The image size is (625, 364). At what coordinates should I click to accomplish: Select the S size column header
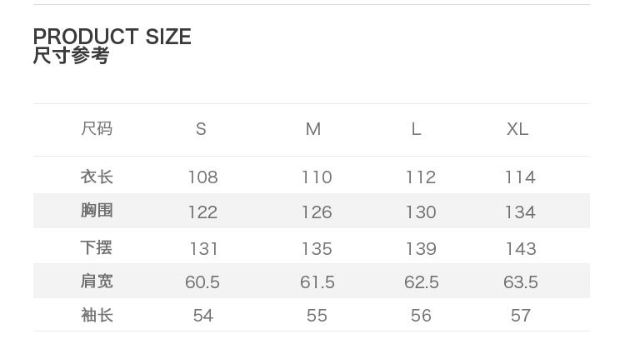tap(201, 129)
